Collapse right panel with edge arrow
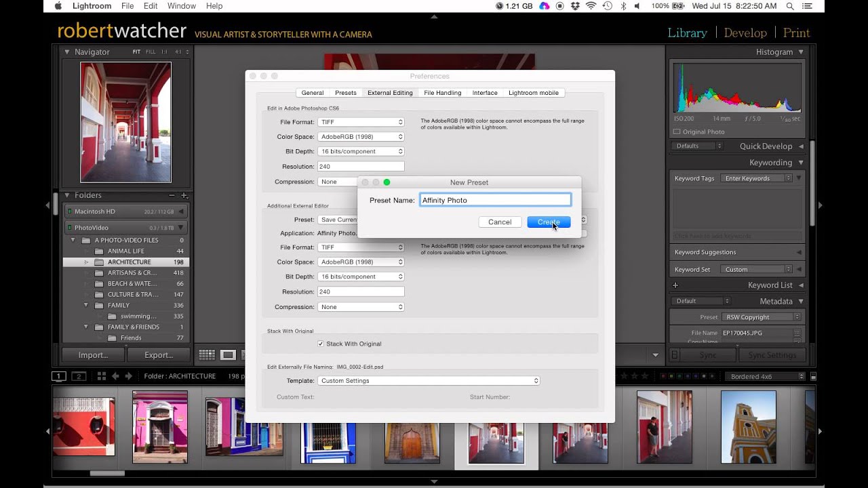This screenshot has height=488, width=868. pos(821,205)
